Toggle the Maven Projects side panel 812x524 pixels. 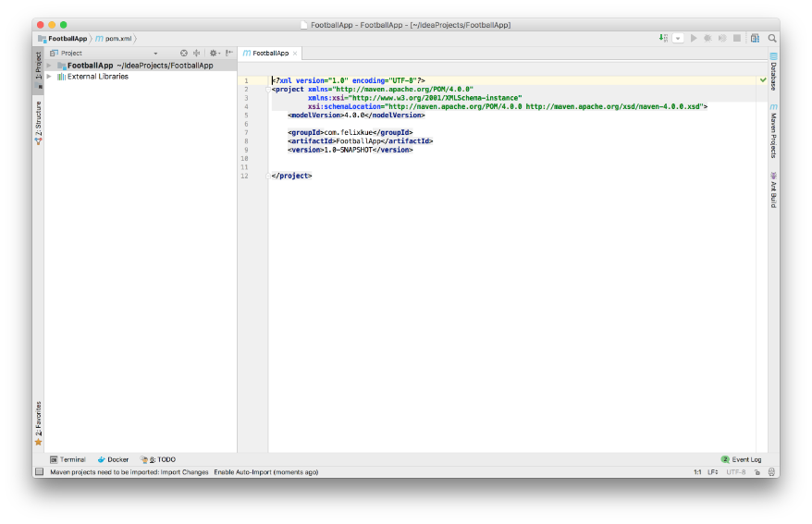[773, 131]
